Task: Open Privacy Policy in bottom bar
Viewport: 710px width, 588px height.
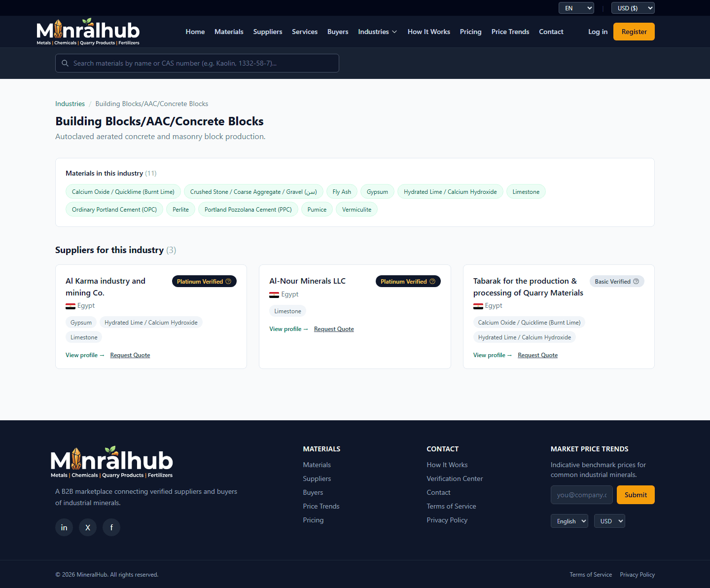Action: click(x=637, y=575)
